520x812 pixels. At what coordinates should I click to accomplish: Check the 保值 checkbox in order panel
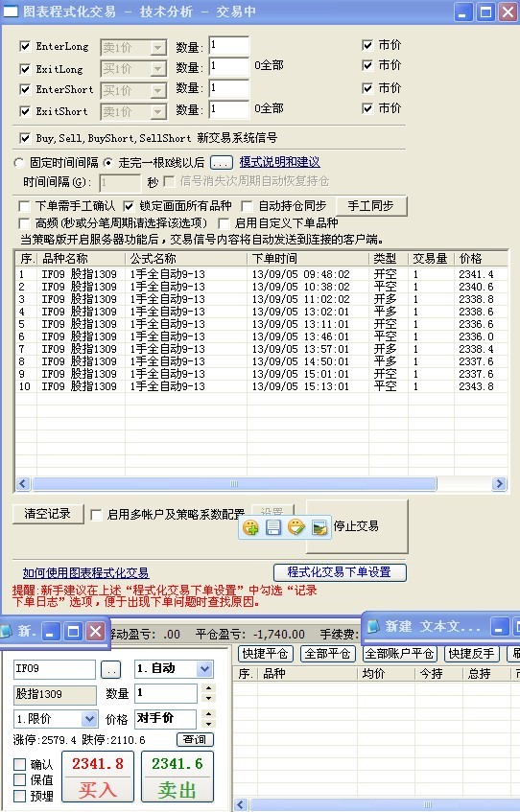[x=20, y=780]
